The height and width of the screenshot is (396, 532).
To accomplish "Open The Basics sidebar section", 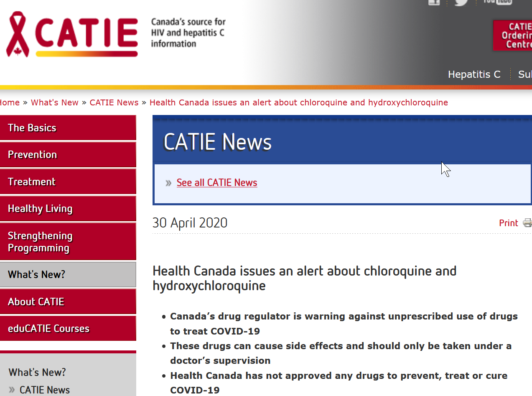I will (68, 128).
